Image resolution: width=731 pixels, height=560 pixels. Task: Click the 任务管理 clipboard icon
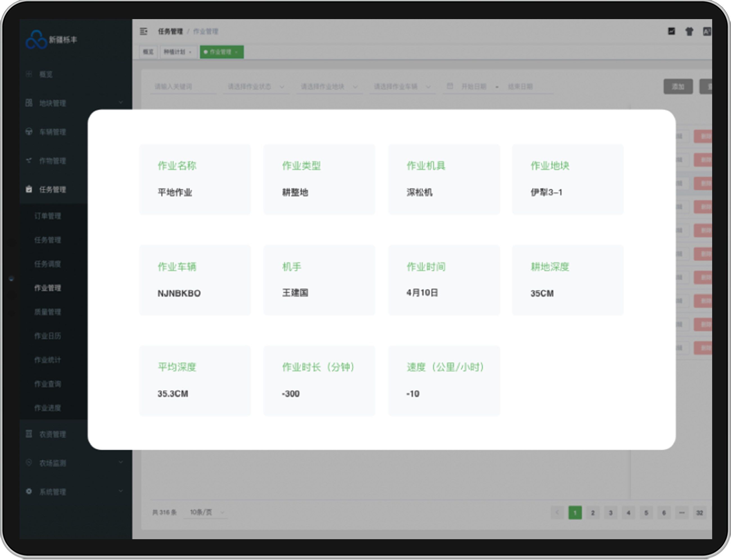coord(29,189)
